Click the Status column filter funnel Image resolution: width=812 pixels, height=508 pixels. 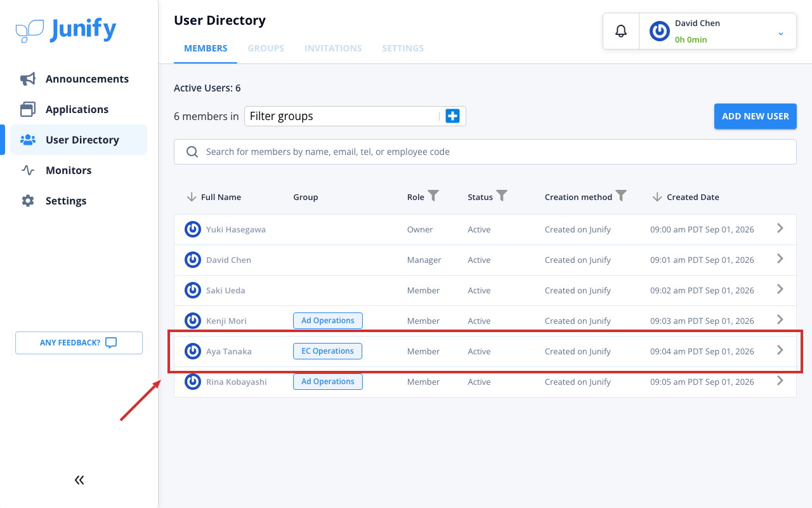(x=502, y=196)
